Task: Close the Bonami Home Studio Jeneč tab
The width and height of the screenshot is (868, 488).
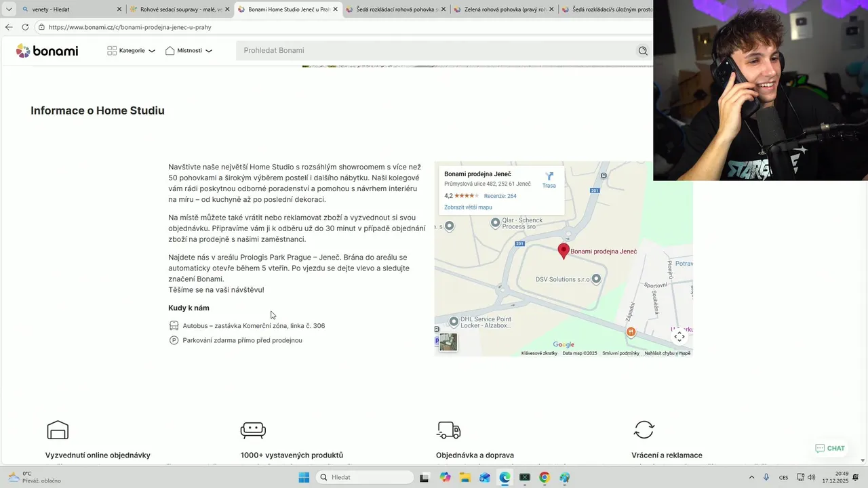Action: pos(335,9)
